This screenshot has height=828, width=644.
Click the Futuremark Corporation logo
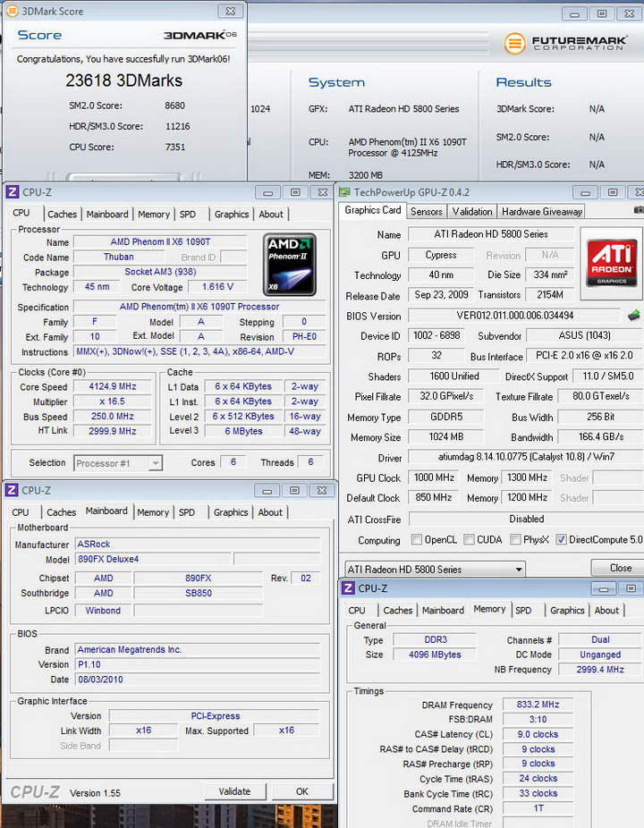[564, 43]
